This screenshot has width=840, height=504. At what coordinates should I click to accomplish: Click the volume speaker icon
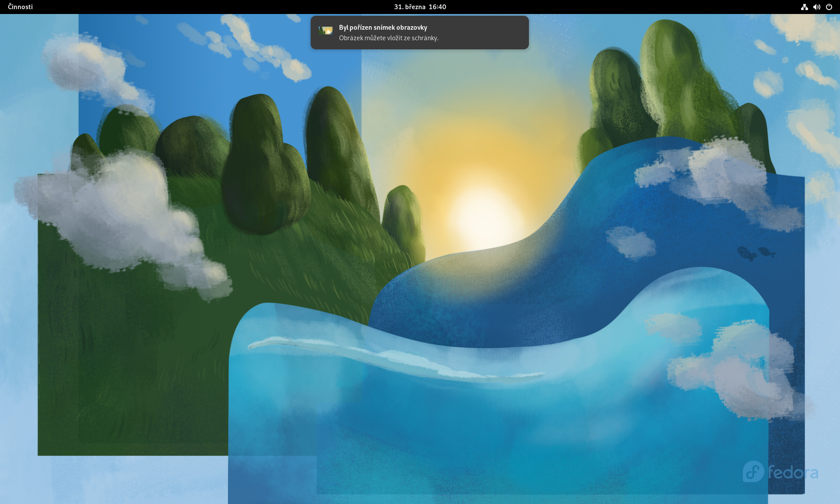tap(816, 7)
